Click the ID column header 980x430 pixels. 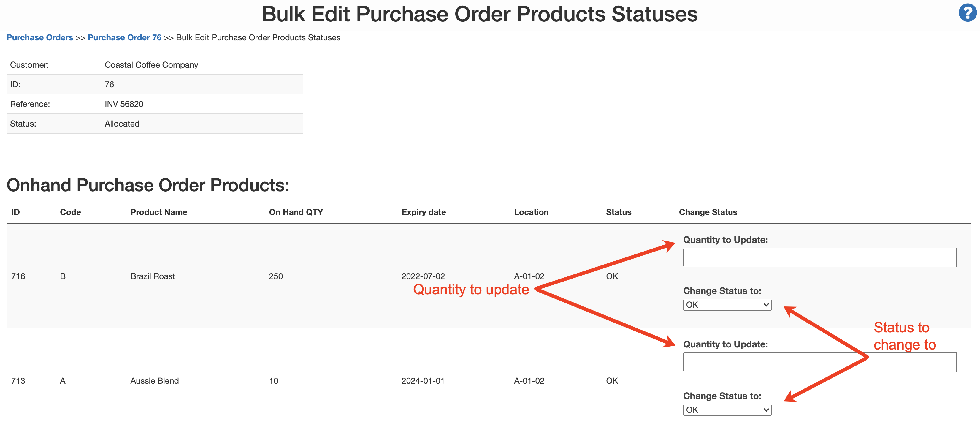[x=15, y=212]
